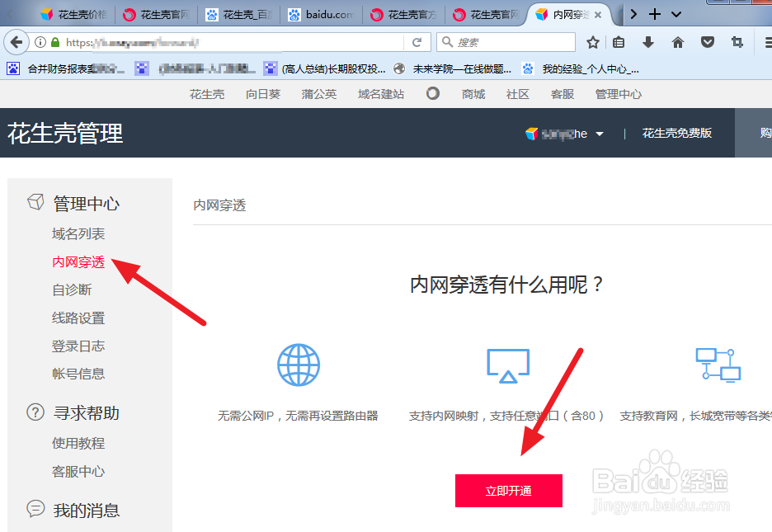
Task: Click the 花生壳免费版 link
Action: [x=676, y=133]
